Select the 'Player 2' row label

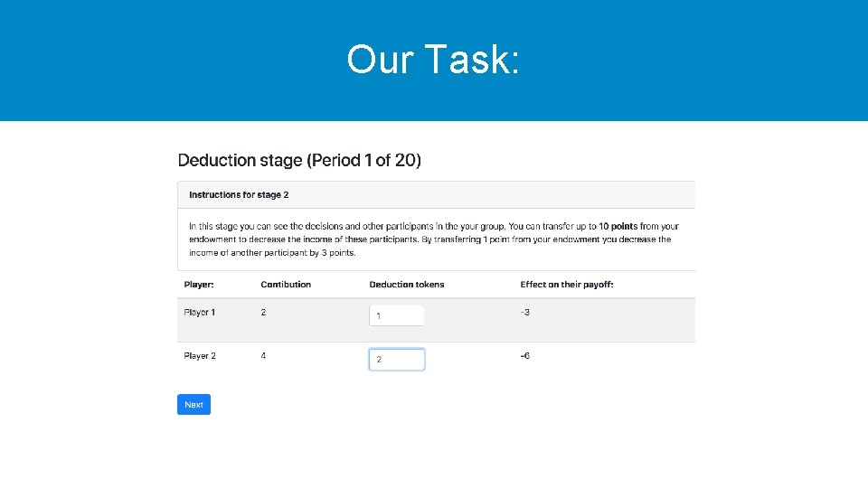point(200,356)
